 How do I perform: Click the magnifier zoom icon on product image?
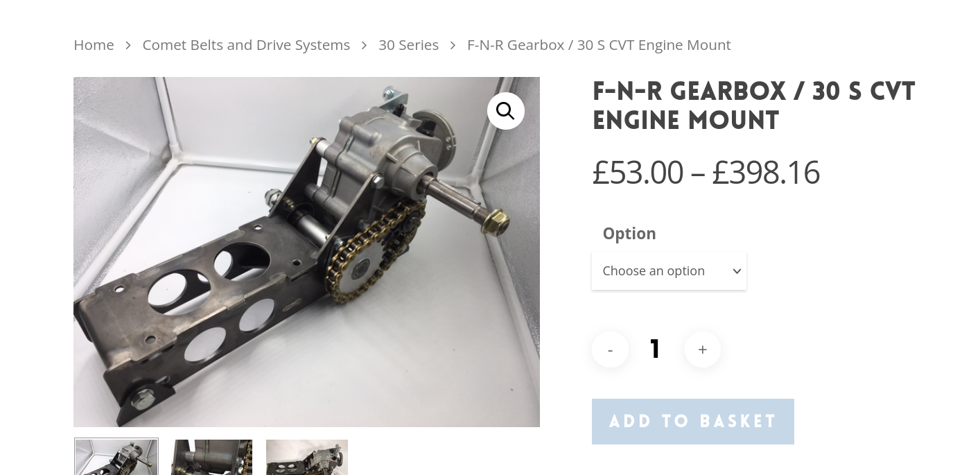[x=505, y=111]
